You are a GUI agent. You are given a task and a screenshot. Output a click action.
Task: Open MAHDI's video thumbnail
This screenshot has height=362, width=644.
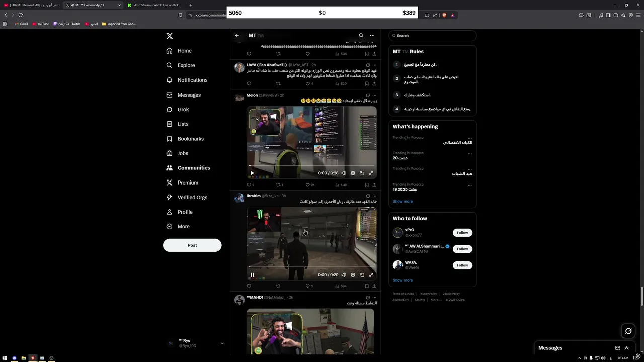click(310, 332)
